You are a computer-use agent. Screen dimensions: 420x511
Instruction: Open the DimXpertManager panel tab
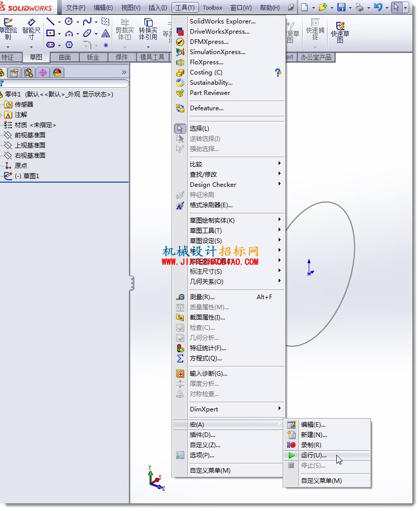(43, 72)
